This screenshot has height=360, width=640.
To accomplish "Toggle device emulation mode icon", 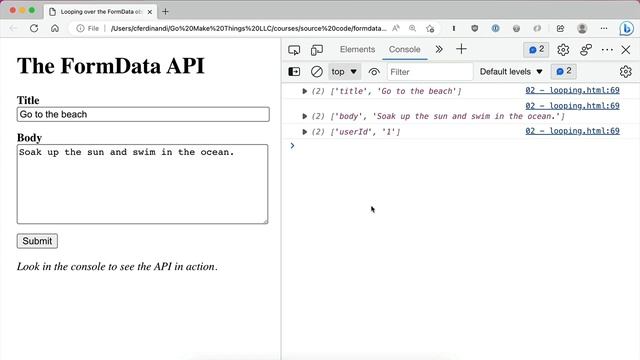I will coord(317,50).
